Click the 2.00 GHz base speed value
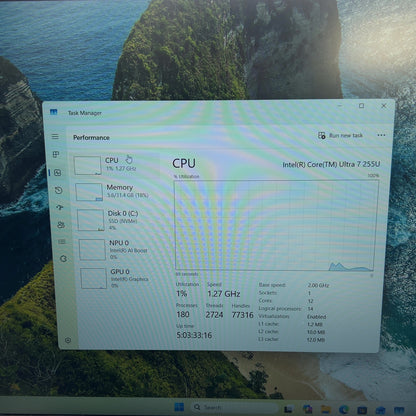The image size is (416, 416). [318, 285]
